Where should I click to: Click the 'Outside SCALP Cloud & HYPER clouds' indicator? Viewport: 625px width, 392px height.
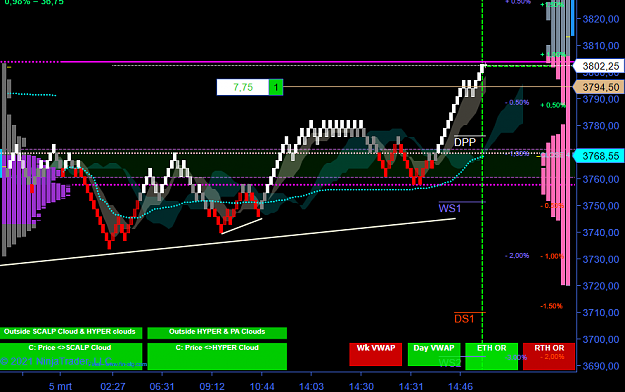pyautogui.click(x=71, y=332)
